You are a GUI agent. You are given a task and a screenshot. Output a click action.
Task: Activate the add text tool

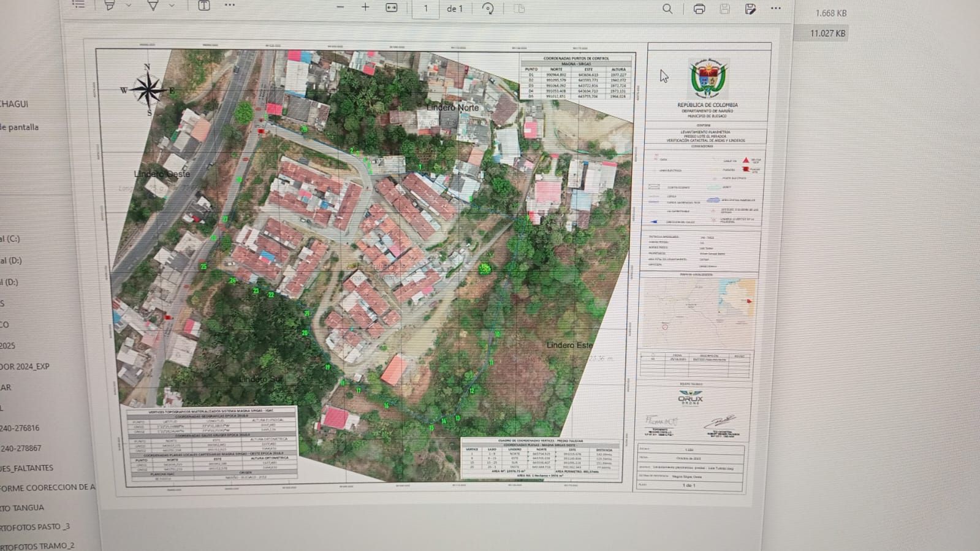204,5
